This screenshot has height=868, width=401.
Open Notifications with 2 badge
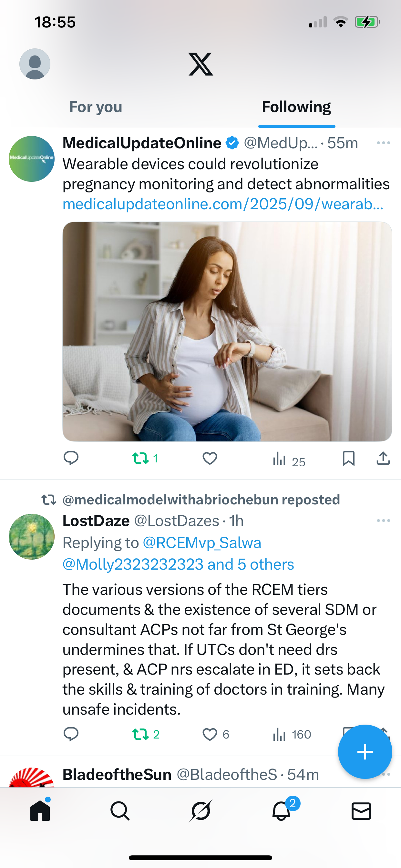pyautogui.click(x=281, y=811)
